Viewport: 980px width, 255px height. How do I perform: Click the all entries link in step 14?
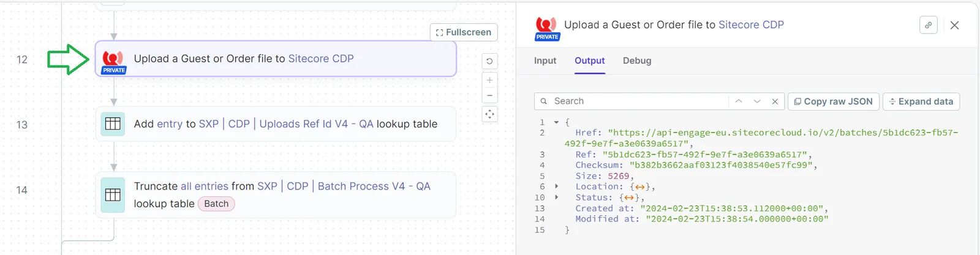(x=205, y=186)
